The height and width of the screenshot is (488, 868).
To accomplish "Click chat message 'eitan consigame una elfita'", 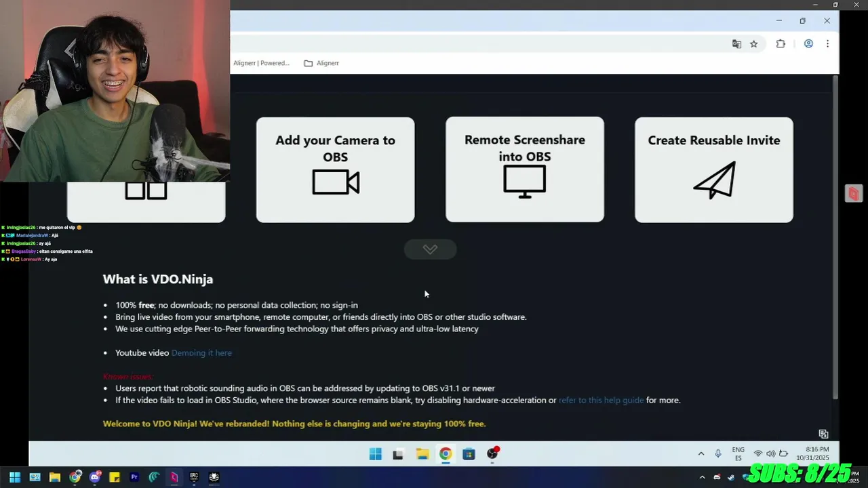I will click(x=65, y=251).
